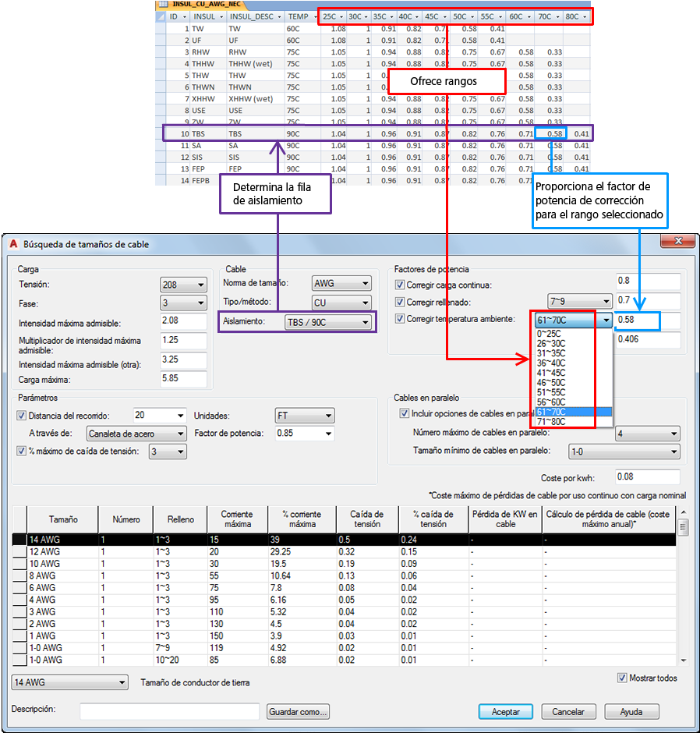Screen dimensions: 700x733
Task: Open the ambient temperature dropdown showing 61~70C
Action: 574,320
